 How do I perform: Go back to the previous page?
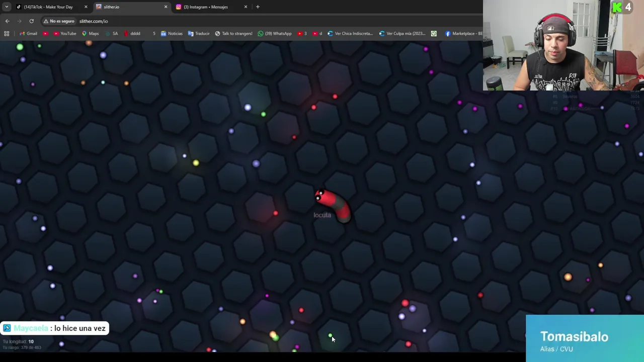[7, 21]
